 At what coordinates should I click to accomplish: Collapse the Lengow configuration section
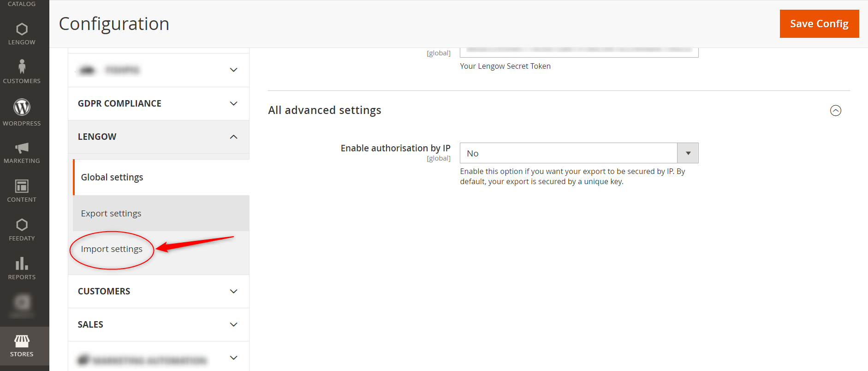(158, 137)
